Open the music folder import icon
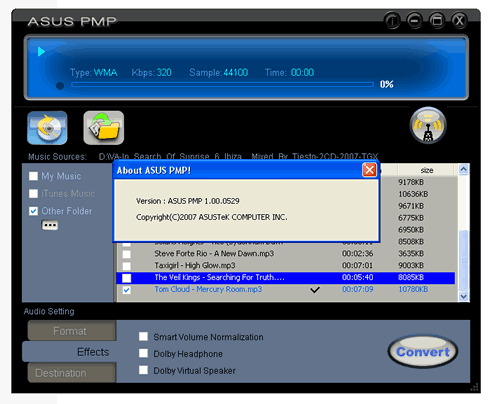This screenshot has height=404, width=490. coord(104,128)
